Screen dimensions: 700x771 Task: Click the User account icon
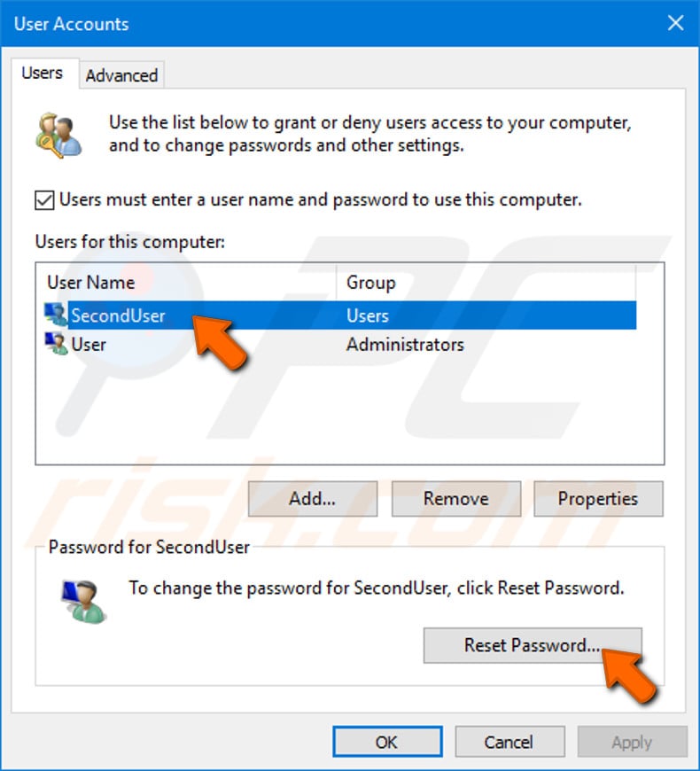click(55, 345)
